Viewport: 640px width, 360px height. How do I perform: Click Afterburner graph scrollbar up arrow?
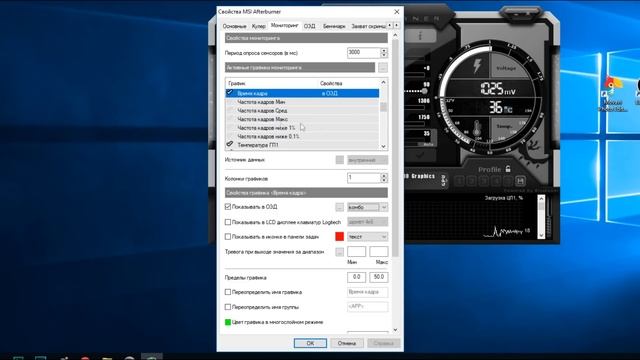click(541, 199)
